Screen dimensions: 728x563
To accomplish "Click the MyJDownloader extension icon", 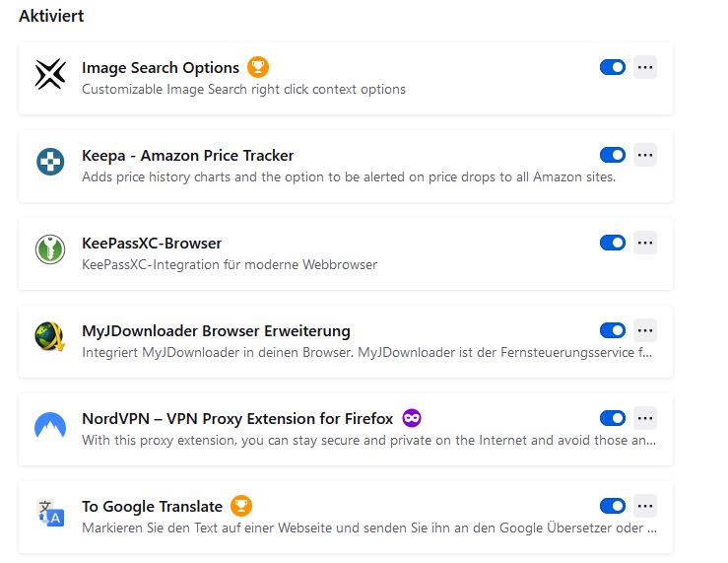I will (x=50, y=338).
